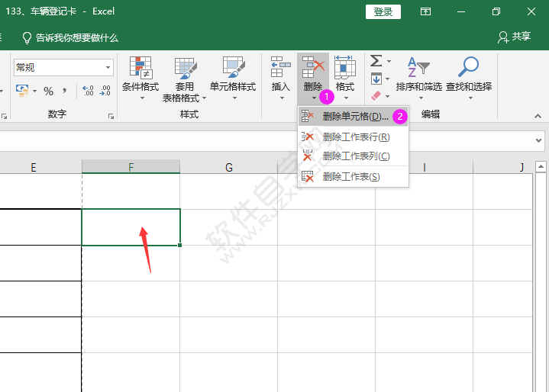
Task: Click the Sign in (登录) button
Action: pyautogui.click(x=383, y=11)
